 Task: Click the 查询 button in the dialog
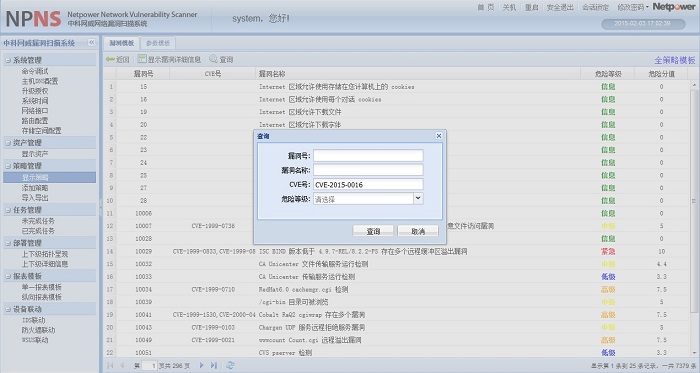[x=373, y=231]
